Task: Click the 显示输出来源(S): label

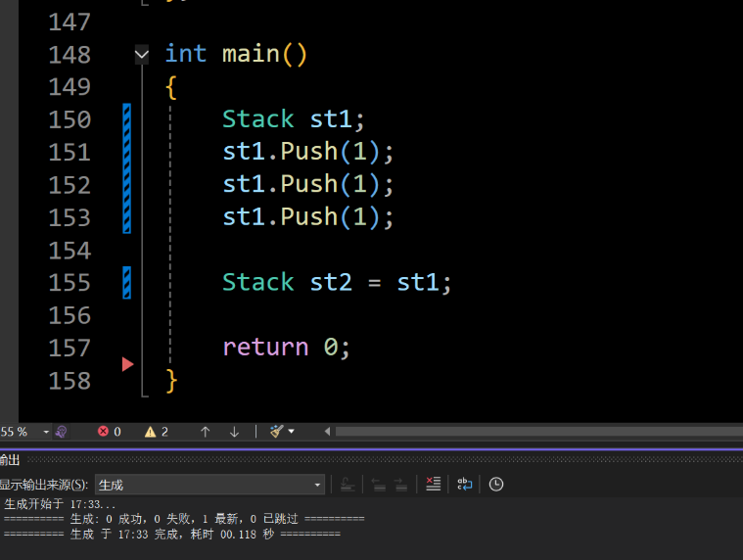Action: coord(44,485)
